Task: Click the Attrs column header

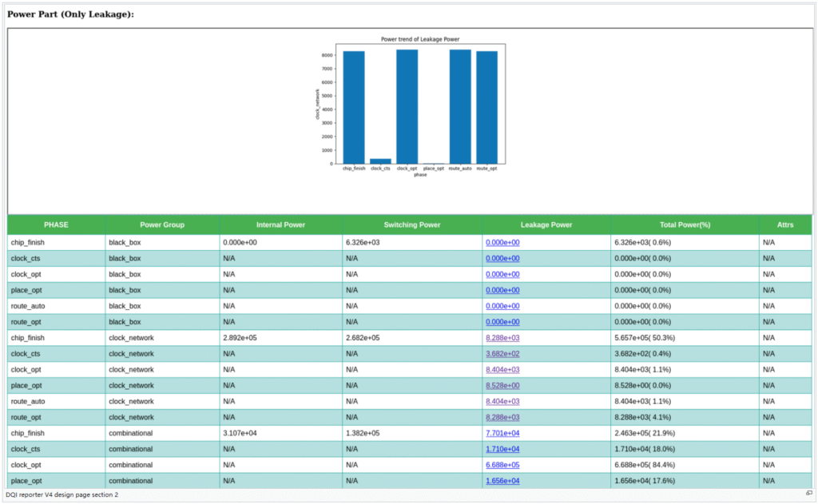Action: point(785,225)
